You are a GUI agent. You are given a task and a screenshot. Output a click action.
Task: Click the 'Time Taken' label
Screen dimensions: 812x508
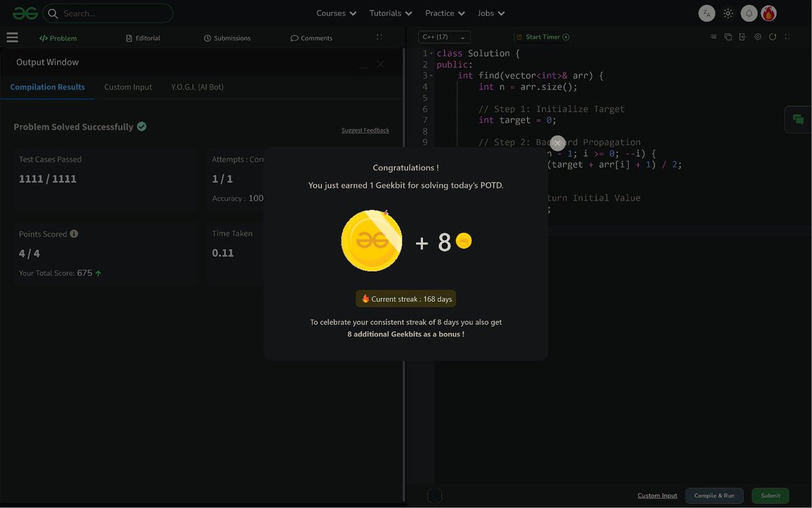tap(232, 233)
